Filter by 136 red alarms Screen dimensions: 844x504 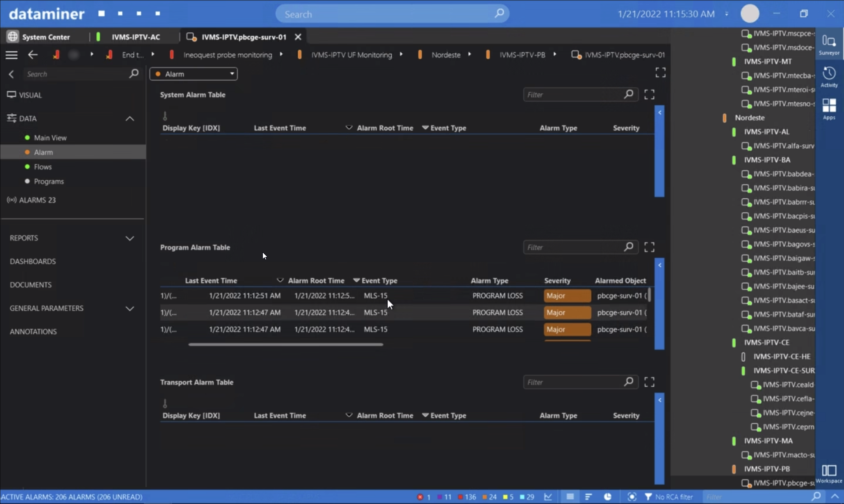[x=467, y=497]
